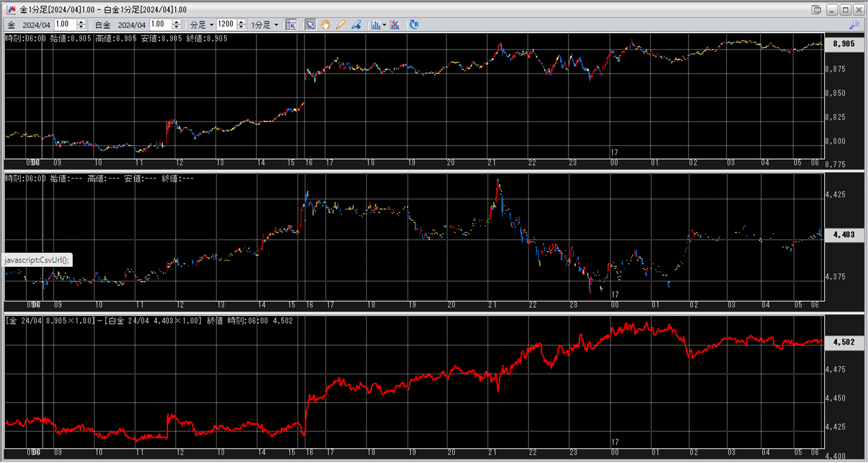Open wrench settings icon at top right
The image size is (868, 463).
tap(854, 25)
